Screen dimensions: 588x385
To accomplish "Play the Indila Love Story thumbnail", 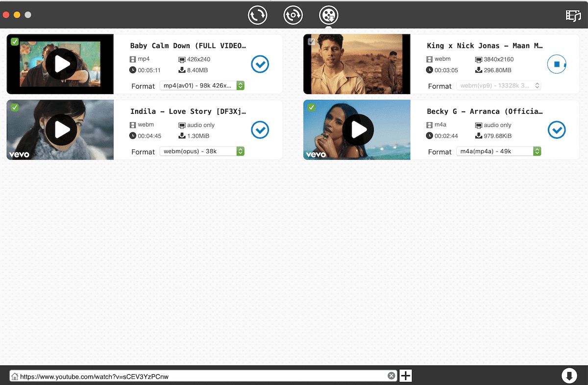I will pyautogui.click(x=61, y=130).
